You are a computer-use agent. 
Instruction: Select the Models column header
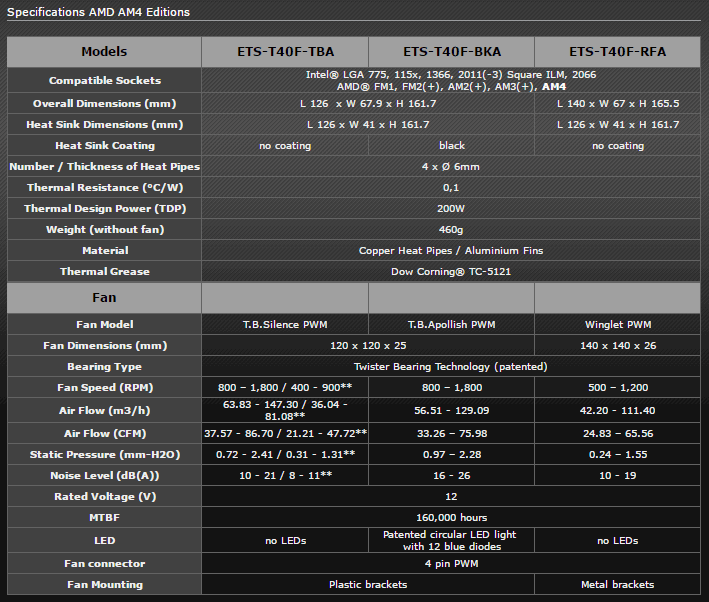[x=104, y=51]
